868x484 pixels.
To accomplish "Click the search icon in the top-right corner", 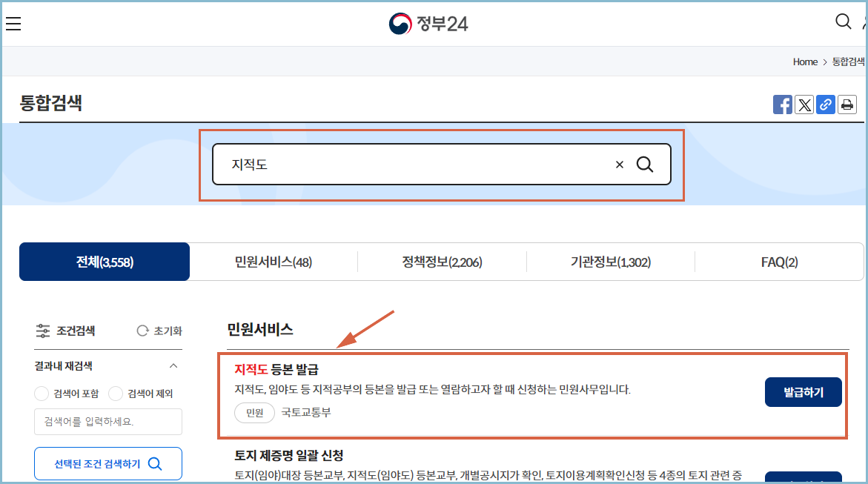I will coord(843,22).
